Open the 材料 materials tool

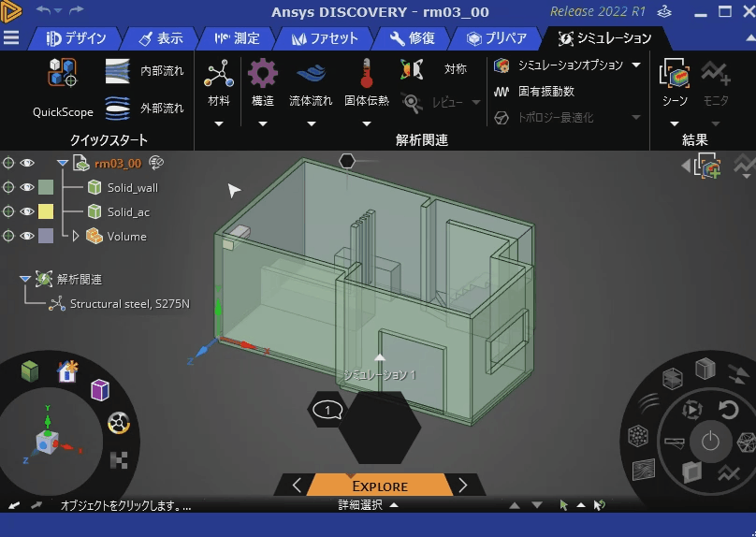click(x=219, y=82)
